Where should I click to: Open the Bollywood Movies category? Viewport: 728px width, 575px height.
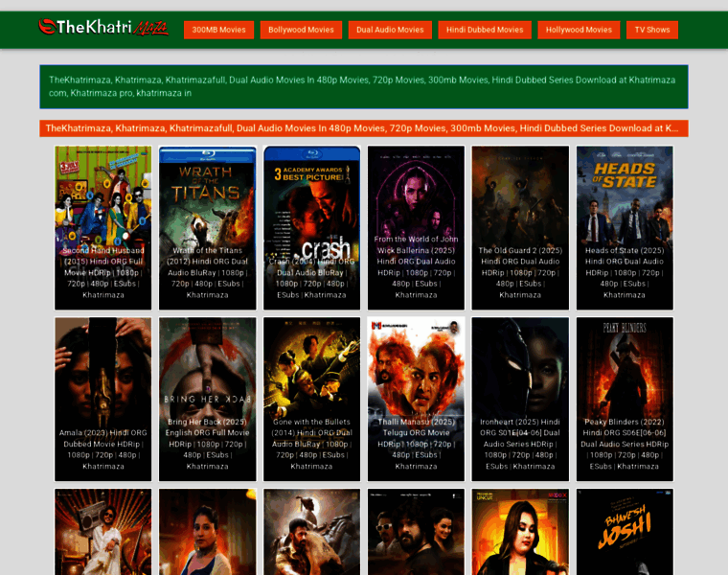tap(301, 30)
